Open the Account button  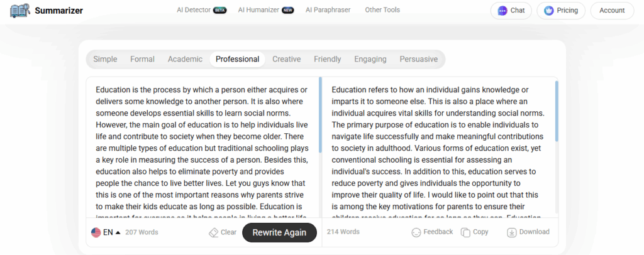click(612, 11)
